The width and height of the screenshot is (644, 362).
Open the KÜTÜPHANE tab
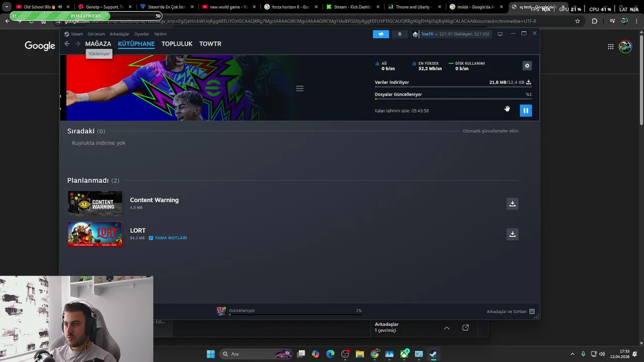(x=136, y=44)
